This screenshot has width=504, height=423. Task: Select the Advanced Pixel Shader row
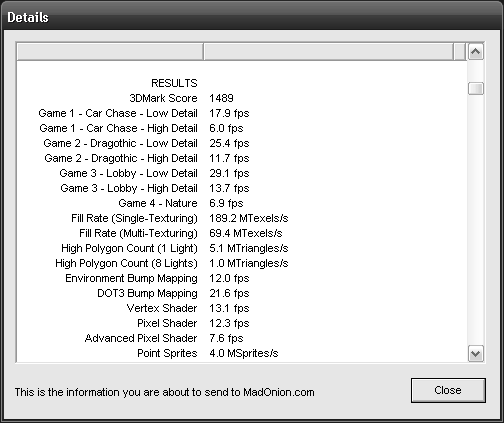(x=242, y=338)
